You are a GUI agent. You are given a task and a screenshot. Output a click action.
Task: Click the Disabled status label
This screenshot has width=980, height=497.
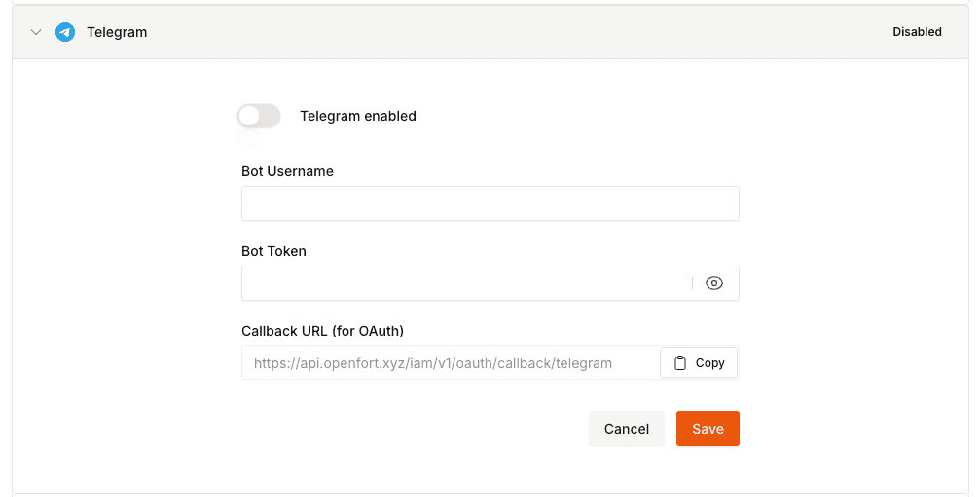click(917, 32)
